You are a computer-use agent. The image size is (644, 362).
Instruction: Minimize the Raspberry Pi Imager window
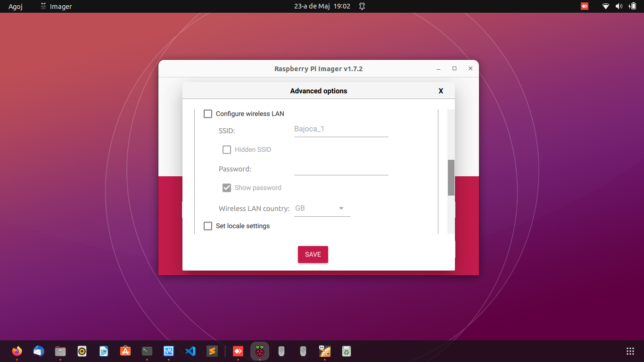[x=438, y=69]
